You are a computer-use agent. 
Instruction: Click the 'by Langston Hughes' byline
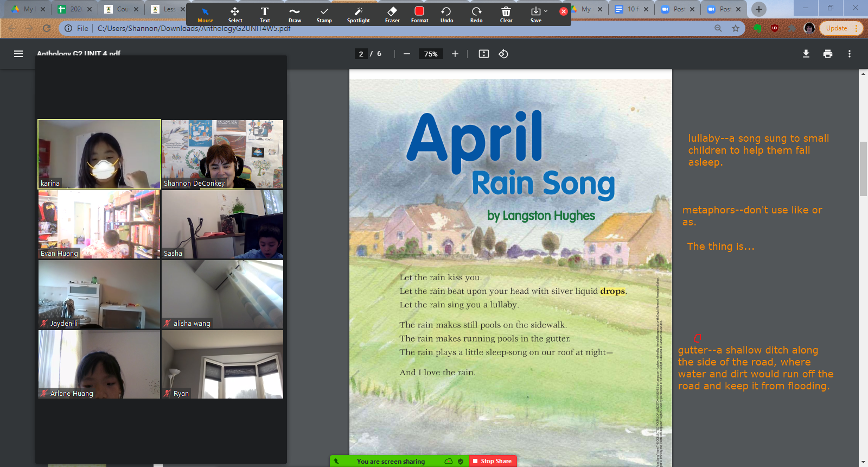541,216
